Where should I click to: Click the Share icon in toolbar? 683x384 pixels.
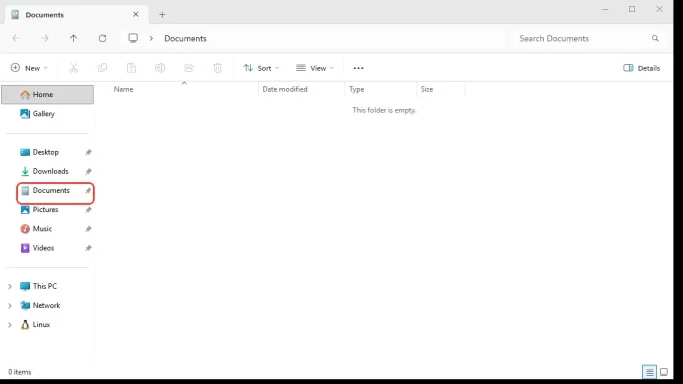coord(189,68)
